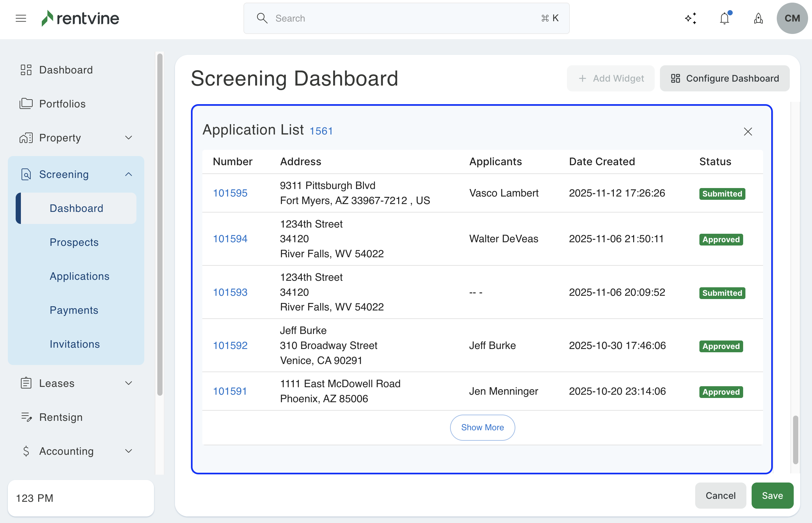Go to Invitations under Screening

click(75, 344)
